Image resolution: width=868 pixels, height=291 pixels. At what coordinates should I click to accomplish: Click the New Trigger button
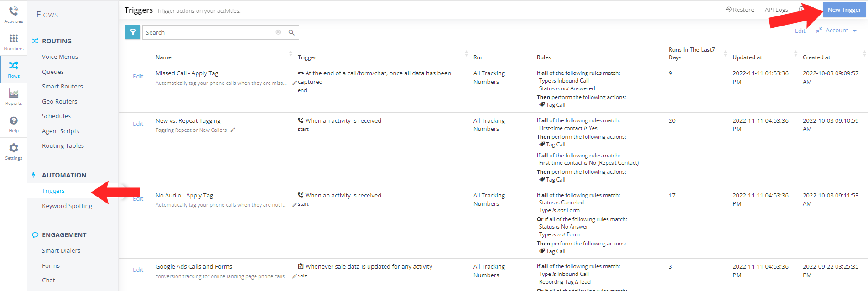coord(844,10)
